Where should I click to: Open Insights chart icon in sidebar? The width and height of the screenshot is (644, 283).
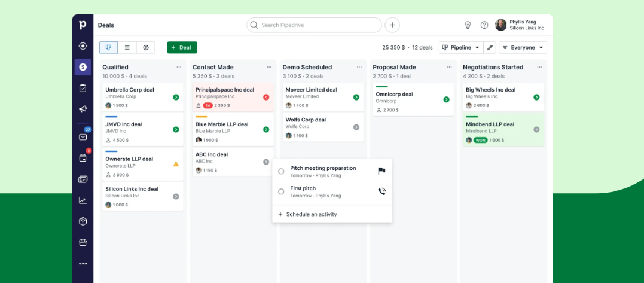coord(83,200)
